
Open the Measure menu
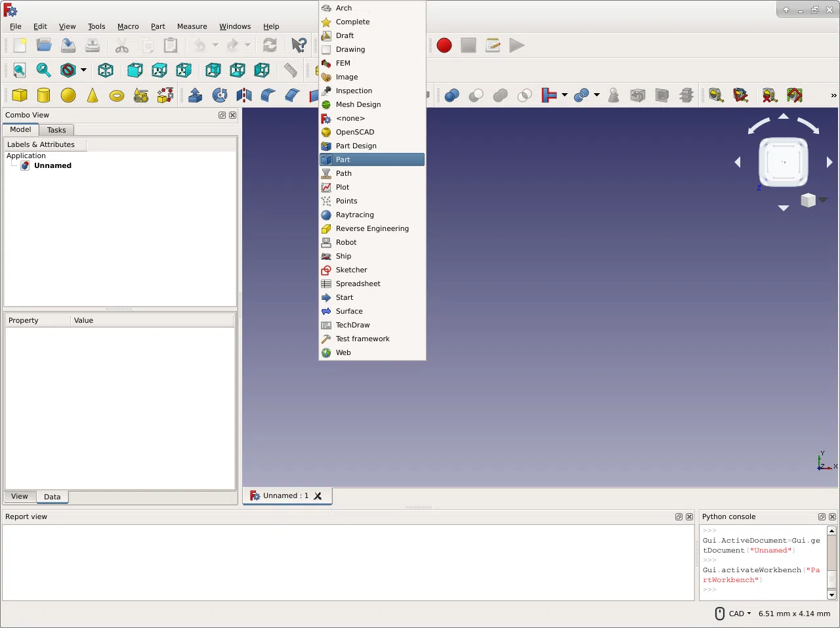coord(192,26)
